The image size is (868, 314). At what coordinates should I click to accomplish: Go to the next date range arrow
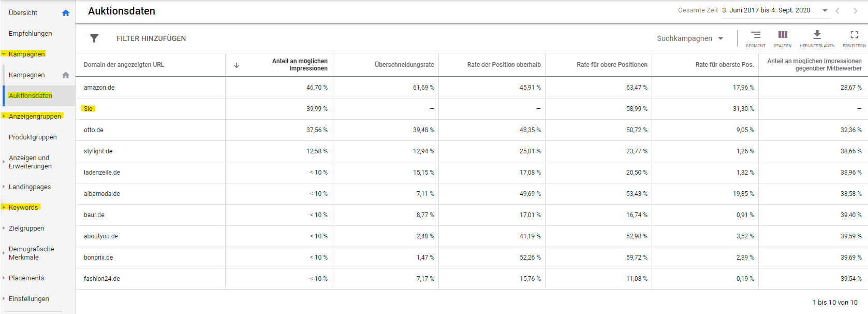855,11
